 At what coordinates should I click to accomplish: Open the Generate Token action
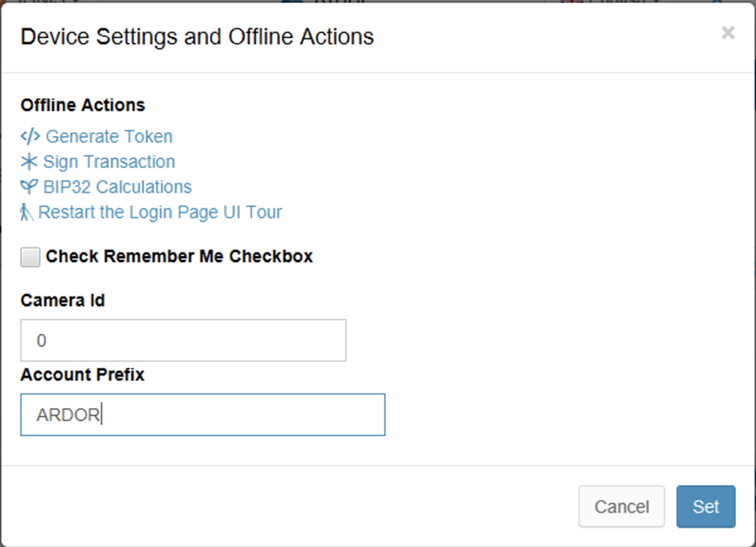click(x=110, y=136)
